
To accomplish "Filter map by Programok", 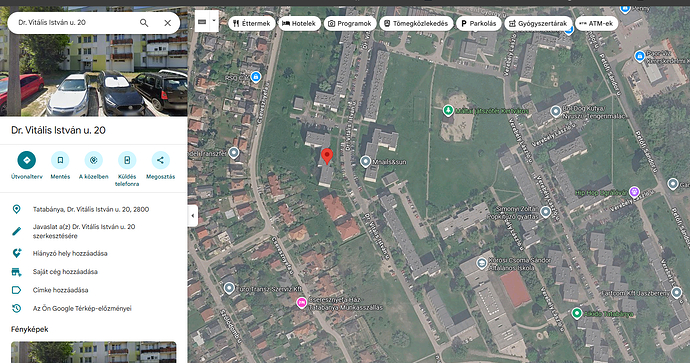I will click(350, 23).
